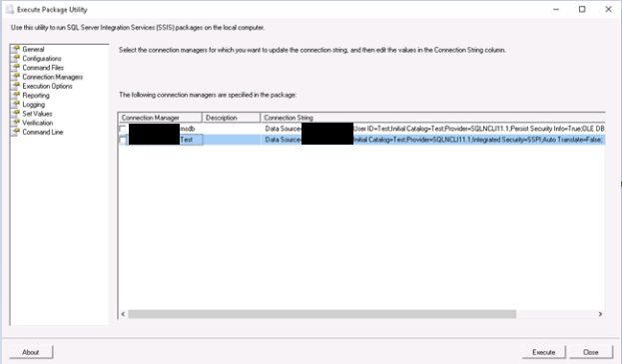Go to the General label

[x=33, y=49]
